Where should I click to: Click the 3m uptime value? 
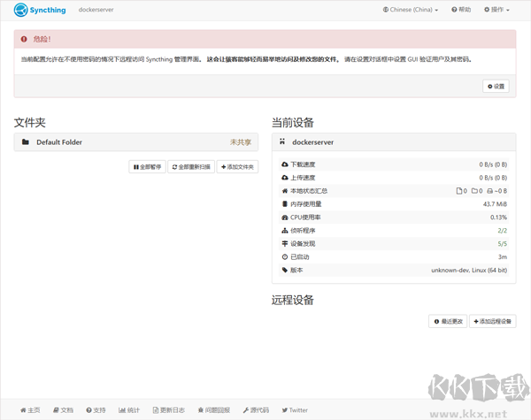[503, 257]
